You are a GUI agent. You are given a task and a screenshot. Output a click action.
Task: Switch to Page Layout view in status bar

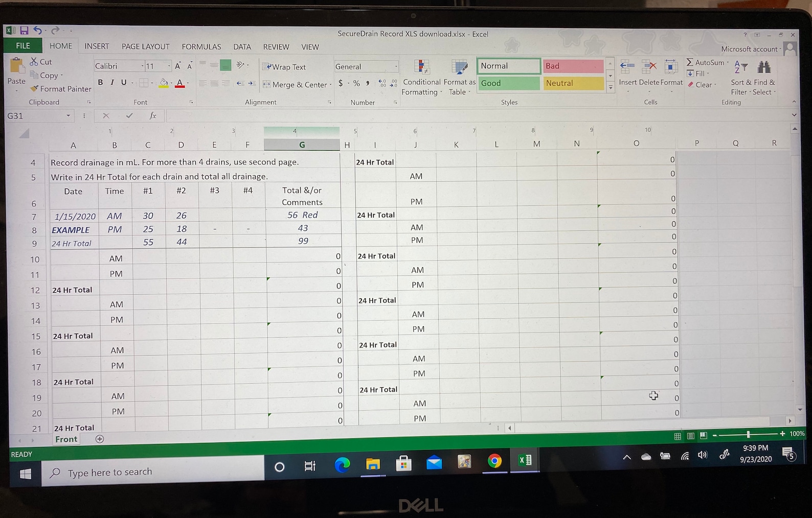[690, 436]
